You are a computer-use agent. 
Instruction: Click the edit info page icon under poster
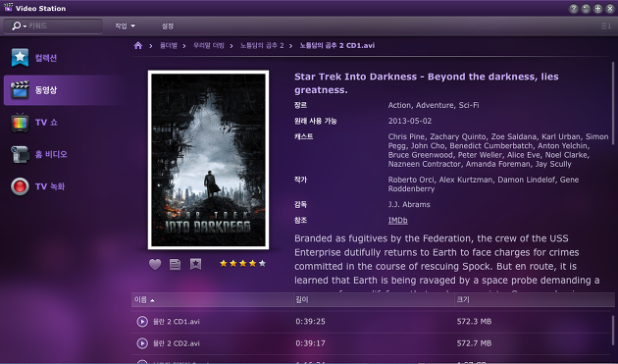[175, 264]
